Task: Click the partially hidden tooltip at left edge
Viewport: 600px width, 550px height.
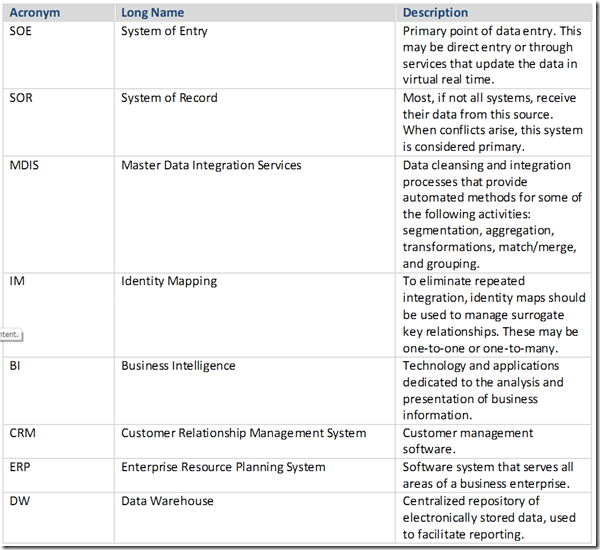Action: 10,334
